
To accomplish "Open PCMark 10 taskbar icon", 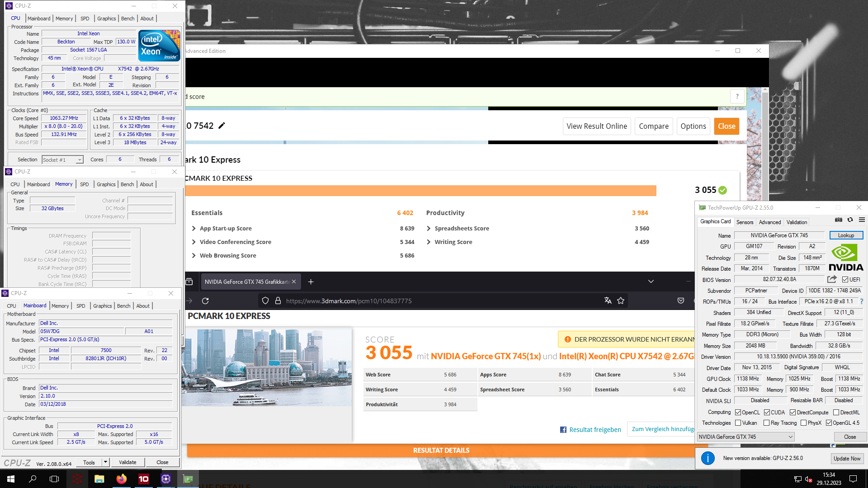I will point(143,479).
